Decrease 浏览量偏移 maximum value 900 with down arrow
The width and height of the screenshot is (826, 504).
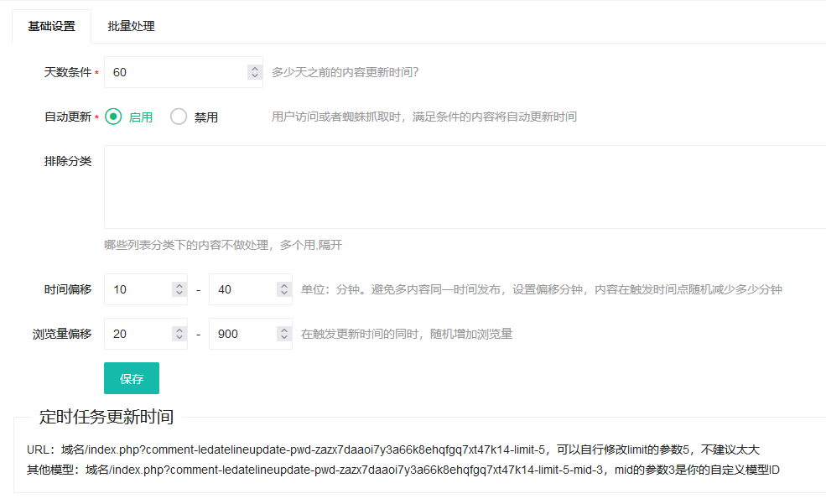[284, 337]
